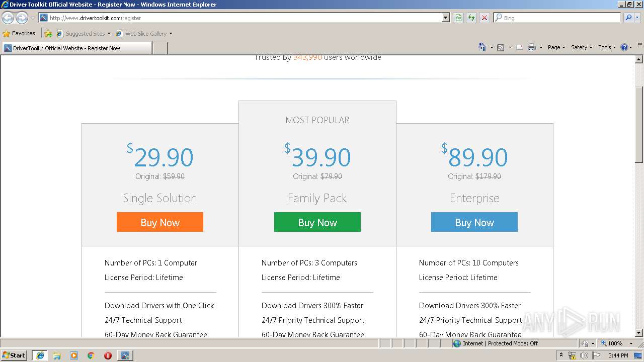The height and width of the screenshot is (362, 644).
Task: Buy the Enterprise plan
Action: pyautogui.click(x=474, y=222)
